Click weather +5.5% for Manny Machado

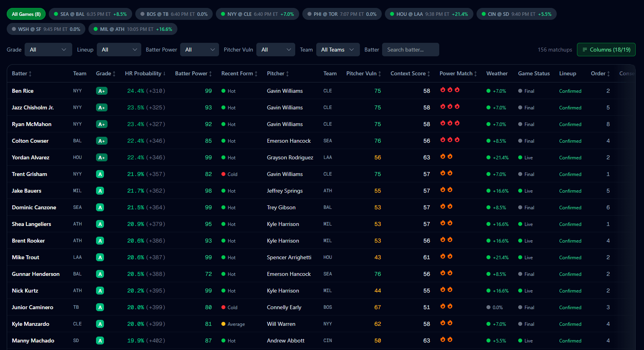[x=496, y=340]
